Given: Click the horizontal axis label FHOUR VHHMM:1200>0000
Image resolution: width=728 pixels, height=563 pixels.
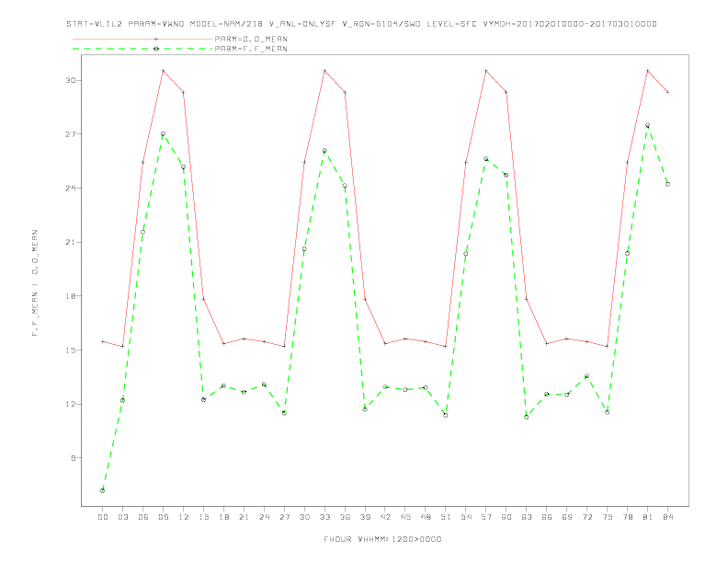Looking at the screenshot, I should [382, 539].
